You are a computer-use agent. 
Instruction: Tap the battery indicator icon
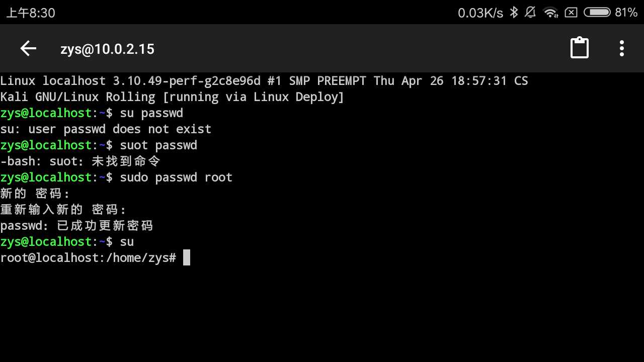(597, 12)
